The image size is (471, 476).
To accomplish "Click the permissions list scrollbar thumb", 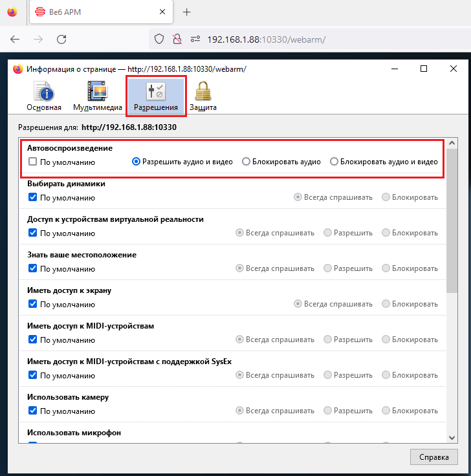I will pos(452,220).
